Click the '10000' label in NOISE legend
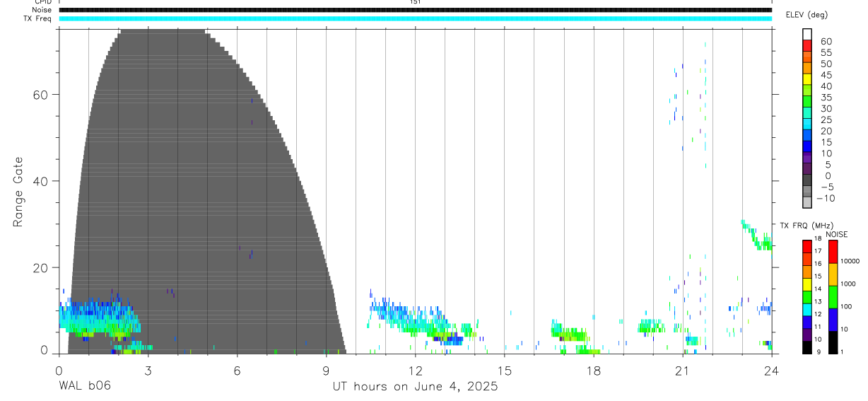This screenshot has width=868, height=401. coord(850,262)
